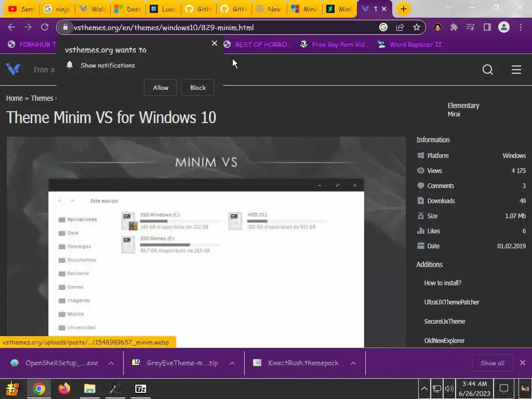The image size is (532, 399).
Task: Open the media controls toolbar icon
Action: pos(471,27)
